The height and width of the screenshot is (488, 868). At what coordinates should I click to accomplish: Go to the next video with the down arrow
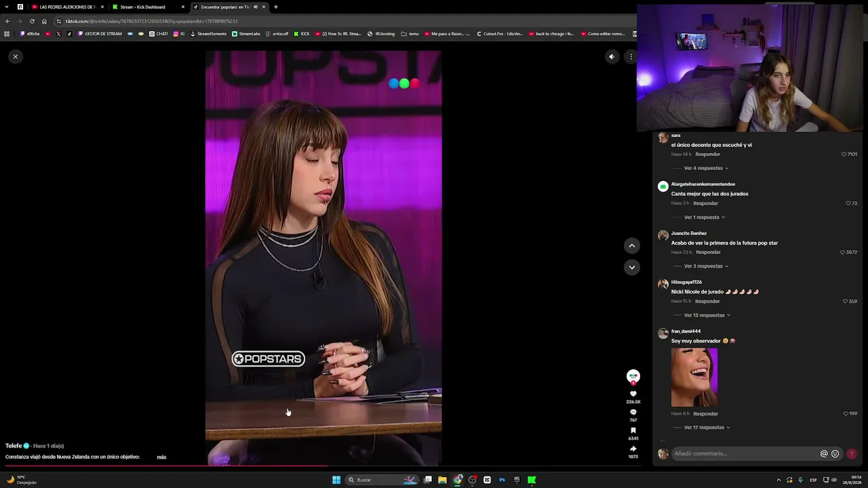631,267
